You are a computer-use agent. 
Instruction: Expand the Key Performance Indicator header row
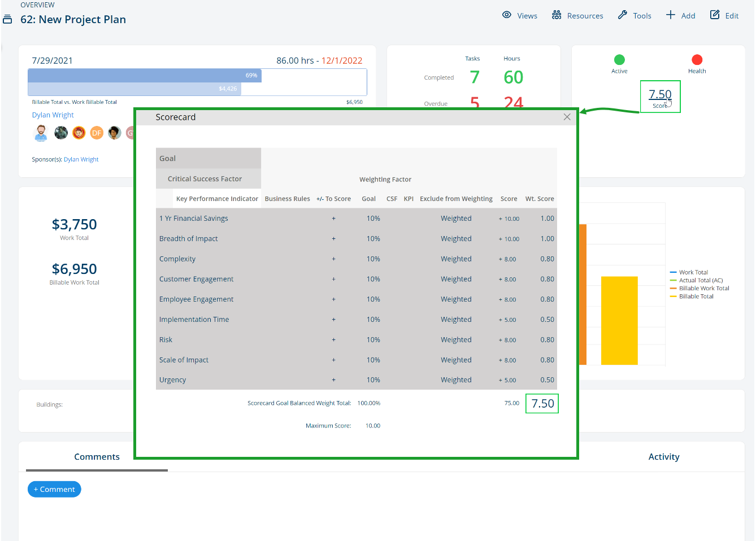pyautogui.click(x=217, y=198)
